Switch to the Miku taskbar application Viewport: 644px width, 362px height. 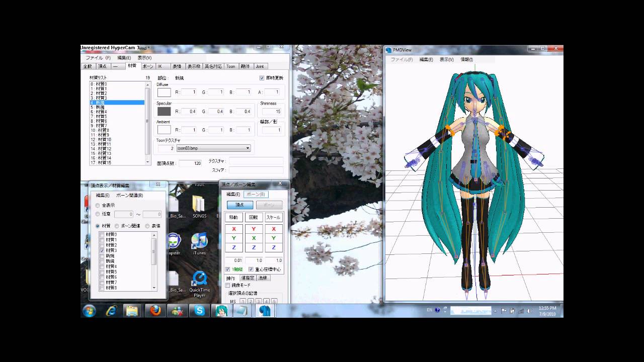click(221, 311)
